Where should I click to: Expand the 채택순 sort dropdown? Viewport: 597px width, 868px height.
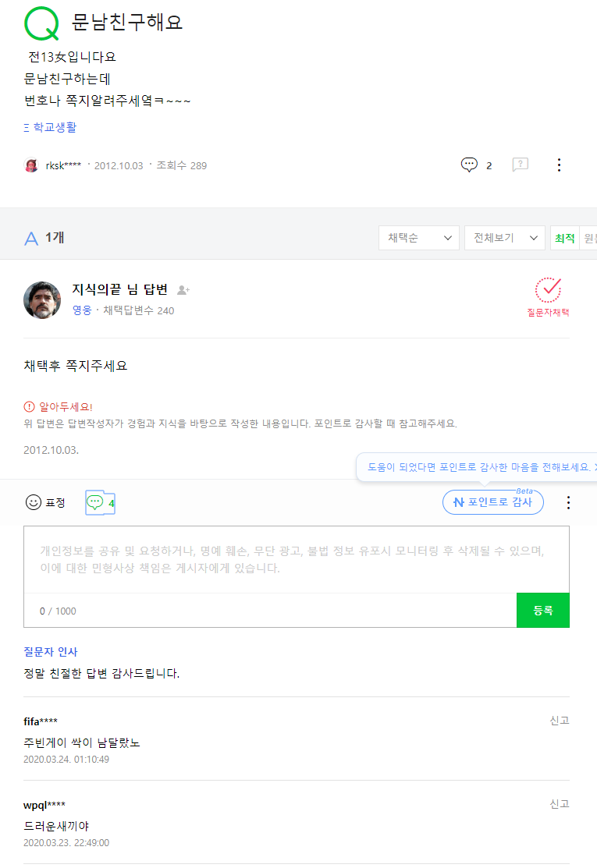click(x=418, y=238)
